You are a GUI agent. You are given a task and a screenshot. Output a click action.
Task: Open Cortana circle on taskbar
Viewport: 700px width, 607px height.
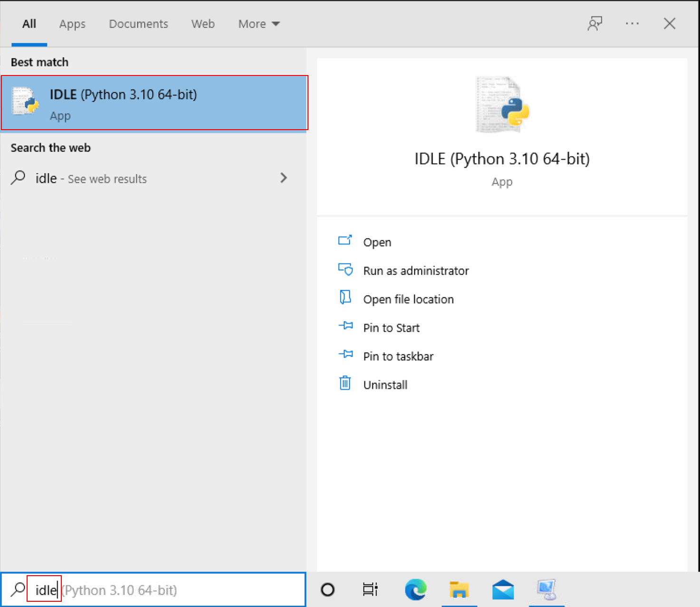coord(328,589)
